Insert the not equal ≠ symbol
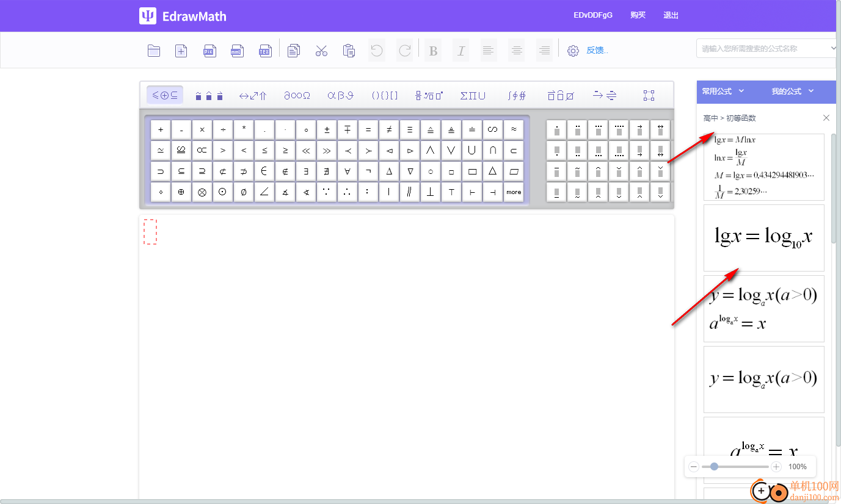This screenshot has height=504, width=841. pos(389,129)
